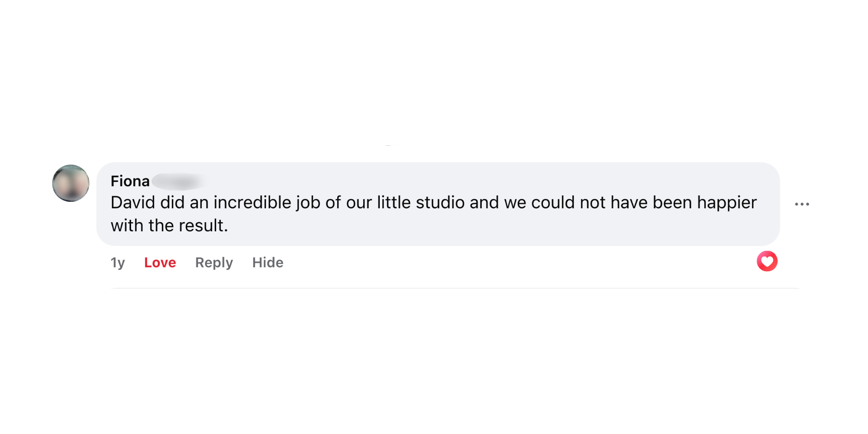Open the comment permalink via 1y
Viewport: 868px width, 434px height.
(x=118, y=263)
